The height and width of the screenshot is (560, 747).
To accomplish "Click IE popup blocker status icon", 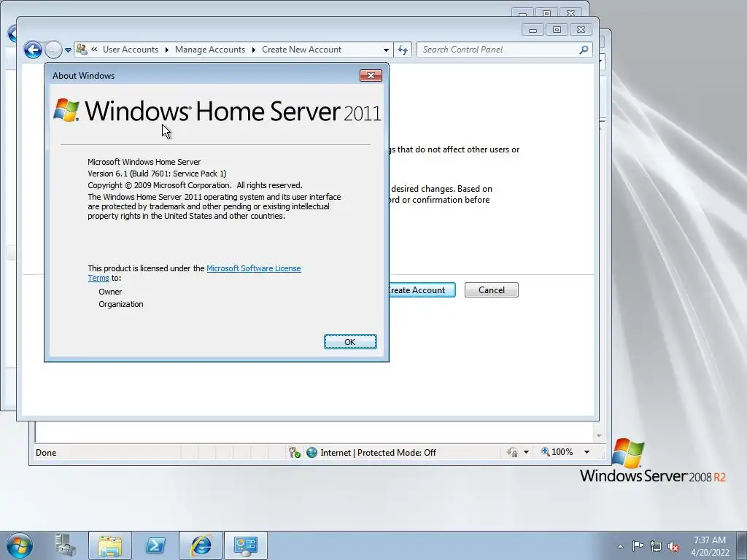I will (295, 452).
